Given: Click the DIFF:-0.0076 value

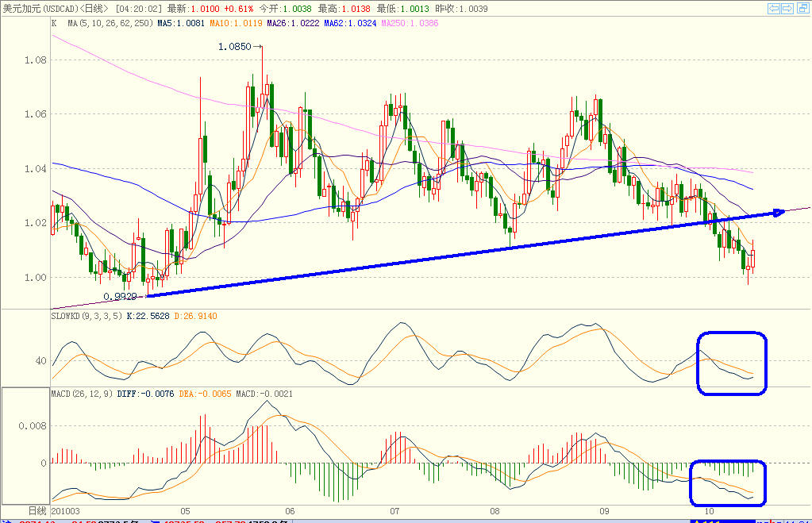Looking at the screenshot, I should (145, 394).
